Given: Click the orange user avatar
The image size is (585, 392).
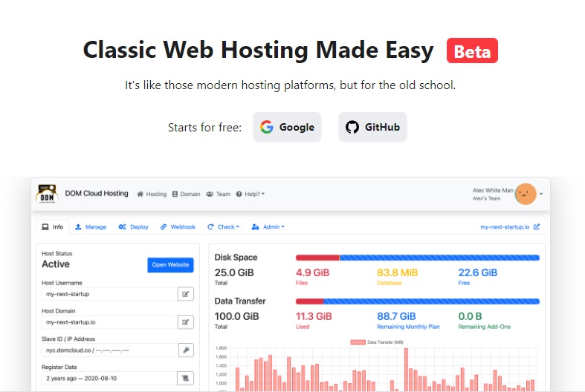Looking at the screenshot, I should coord(526,194).
